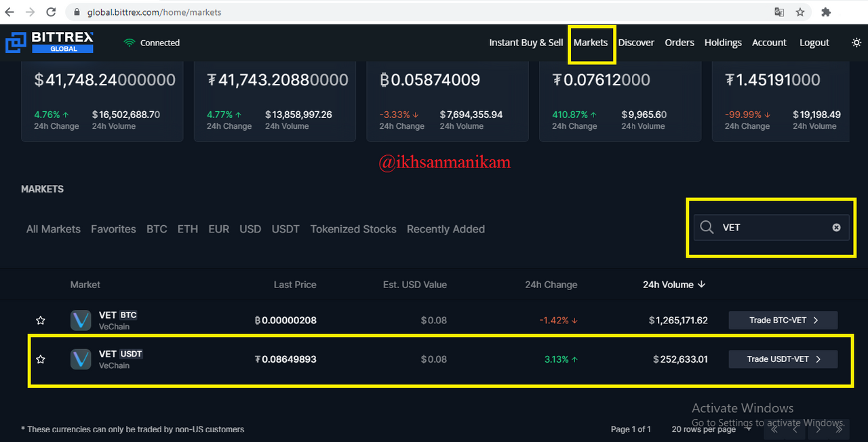Favorite the VET USDT market star
Image resolution: width=868 pixels, height=442 pixels.
41,359
